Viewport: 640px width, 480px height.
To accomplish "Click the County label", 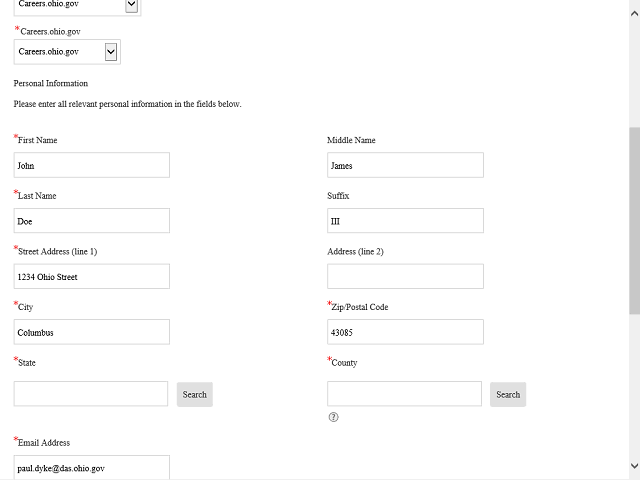I will (344, 363).
